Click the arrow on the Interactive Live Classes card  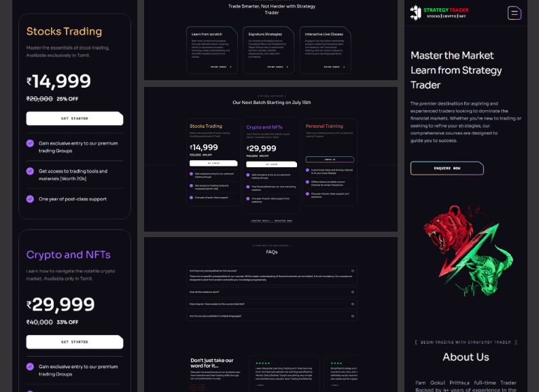pos(344,67)
